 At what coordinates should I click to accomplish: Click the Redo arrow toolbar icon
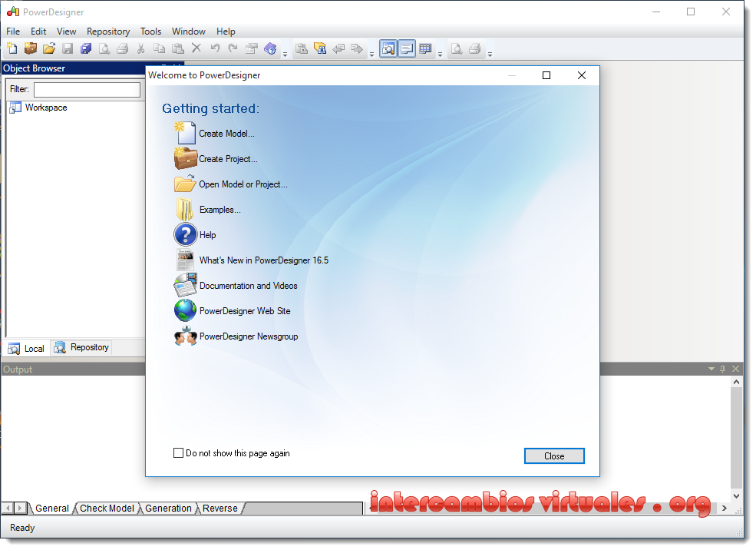click(233, 48)
